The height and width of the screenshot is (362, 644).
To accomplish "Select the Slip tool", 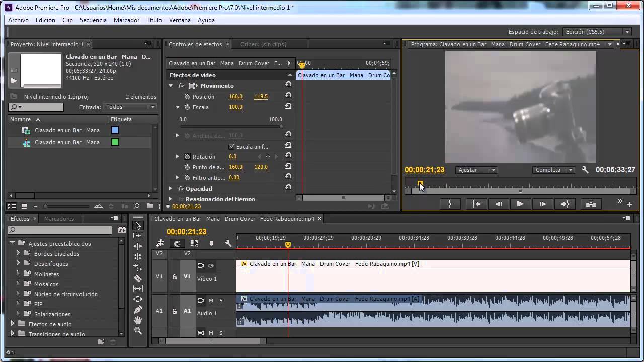I will tap(138, 289).
